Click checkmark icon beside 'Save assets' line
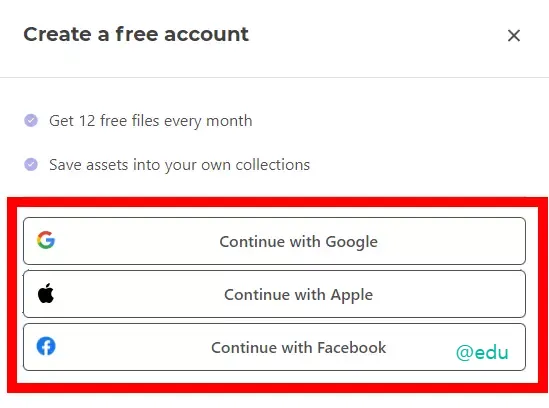 [31, 164]
